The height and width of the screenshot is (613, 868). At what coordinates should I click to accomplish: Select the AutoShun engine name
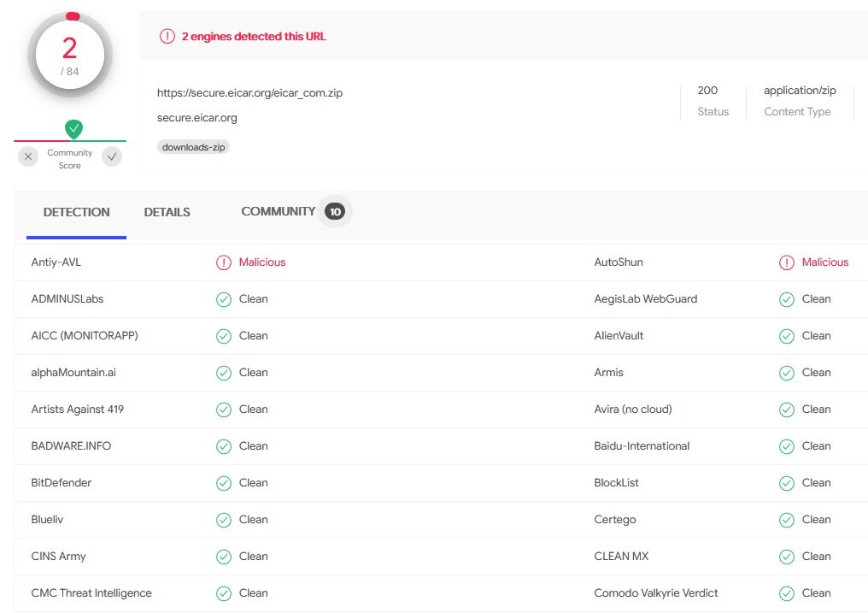click(x=619, y=262)
